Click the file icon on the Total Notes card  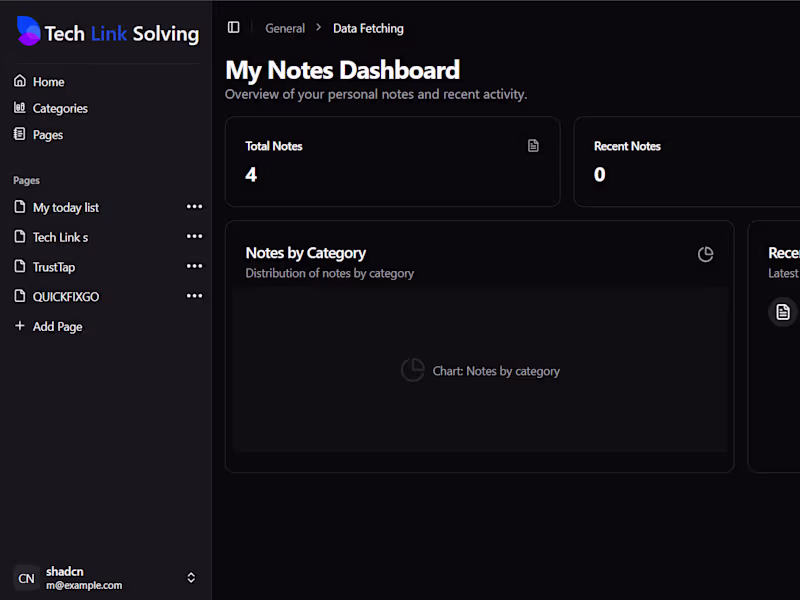533,145
